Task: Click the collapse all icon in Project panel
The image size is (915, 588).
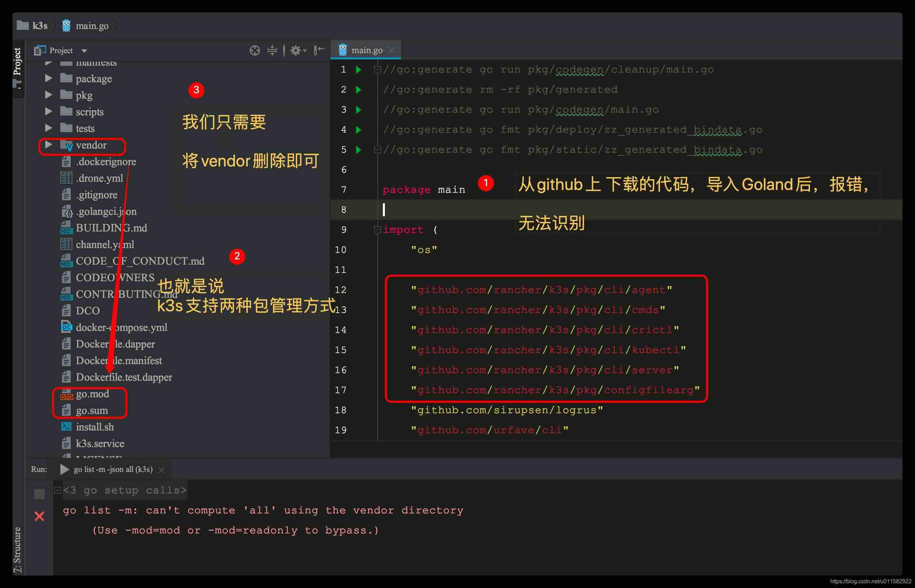Action: pos(272,50)
